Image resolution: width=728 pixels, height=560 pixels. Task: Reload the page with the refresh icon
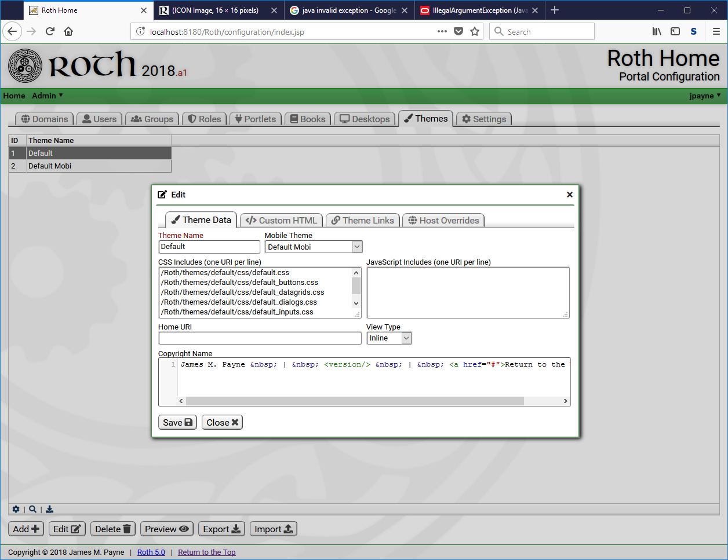tap(50, 31)
